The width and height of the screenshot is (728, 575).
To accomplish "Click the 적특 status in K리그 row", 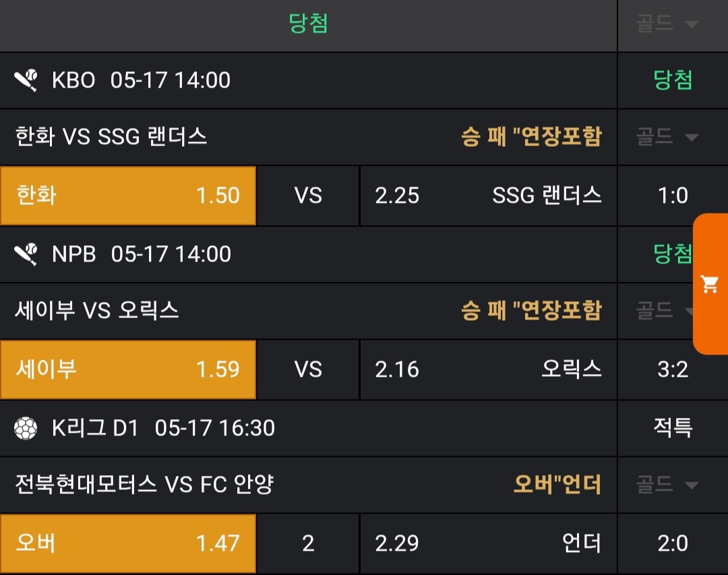I will (x=672, y=427).
